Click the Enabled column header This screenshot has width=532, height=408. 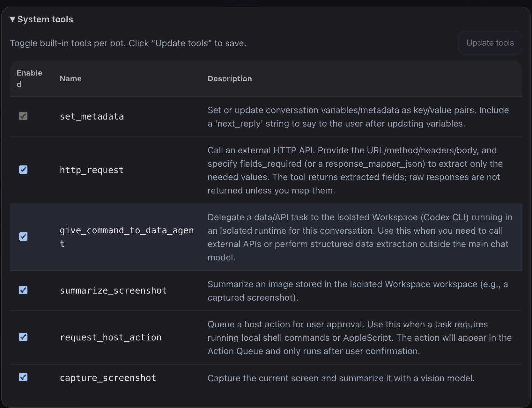tap(29, 78)
